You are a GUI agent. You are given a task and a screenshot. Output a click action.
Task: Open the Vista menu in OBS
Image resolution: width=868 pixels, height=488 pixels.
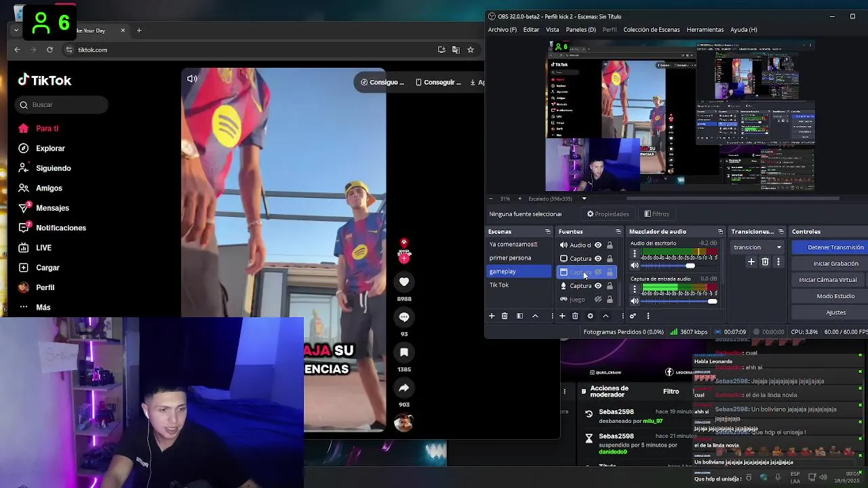[553, 30]
